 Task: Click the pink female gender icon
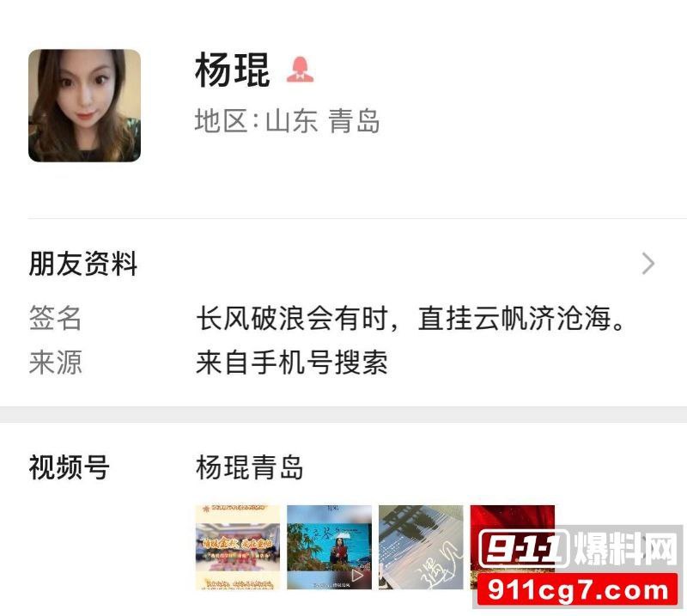pyautogui.click(x=300, y=70)
